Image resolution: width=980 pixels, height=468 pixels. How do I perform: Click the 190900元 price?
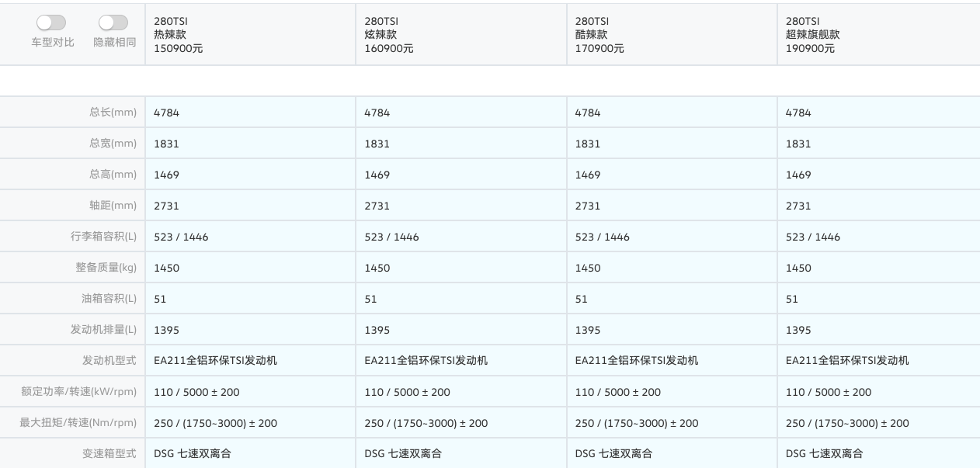[x=810, y=48]
